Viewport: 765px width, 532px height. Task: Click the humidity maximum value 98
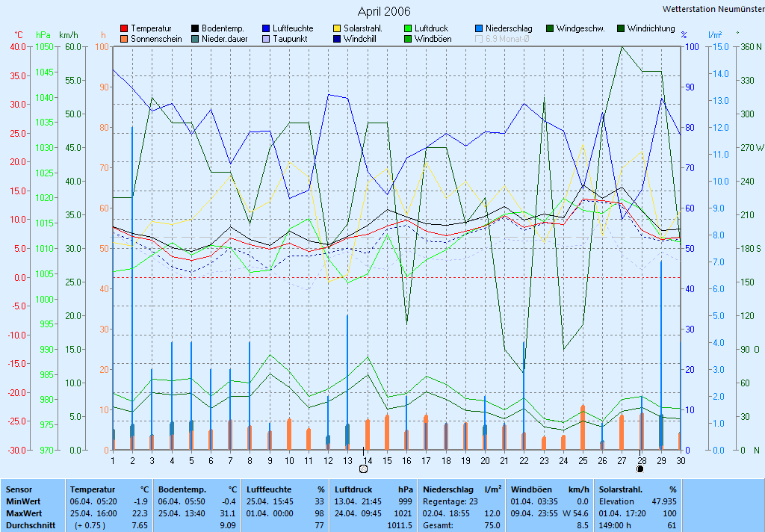coord(320,513)
